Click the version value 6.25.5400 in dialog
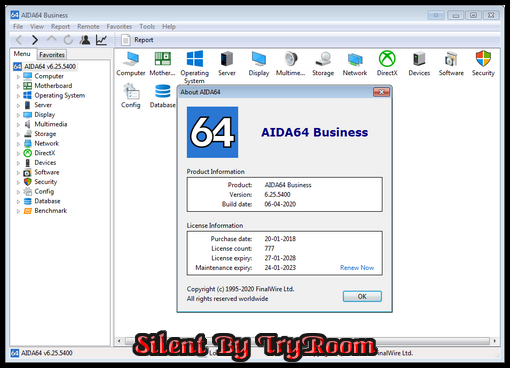510x368 pixels. [277, 195]
